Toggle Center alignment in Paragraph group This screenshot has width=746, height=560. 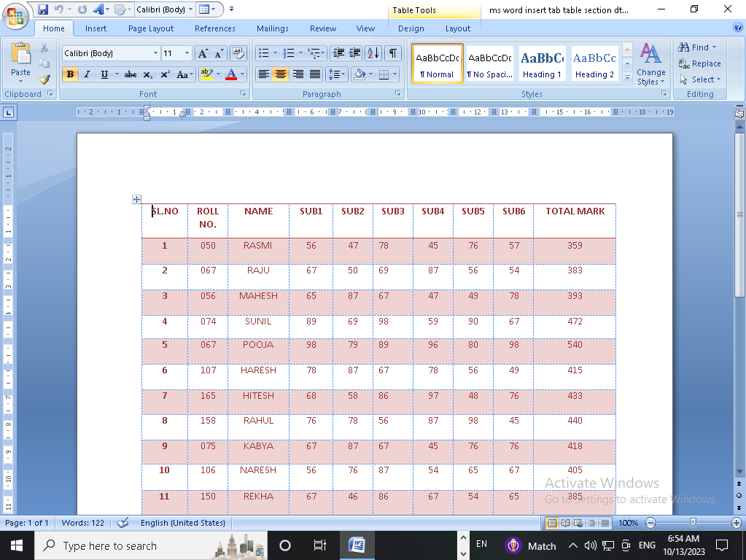[x=281, y=74]
